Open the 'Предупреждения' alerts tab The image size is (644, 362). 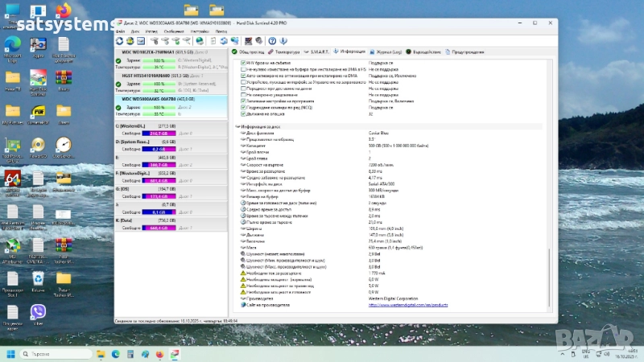465,51
